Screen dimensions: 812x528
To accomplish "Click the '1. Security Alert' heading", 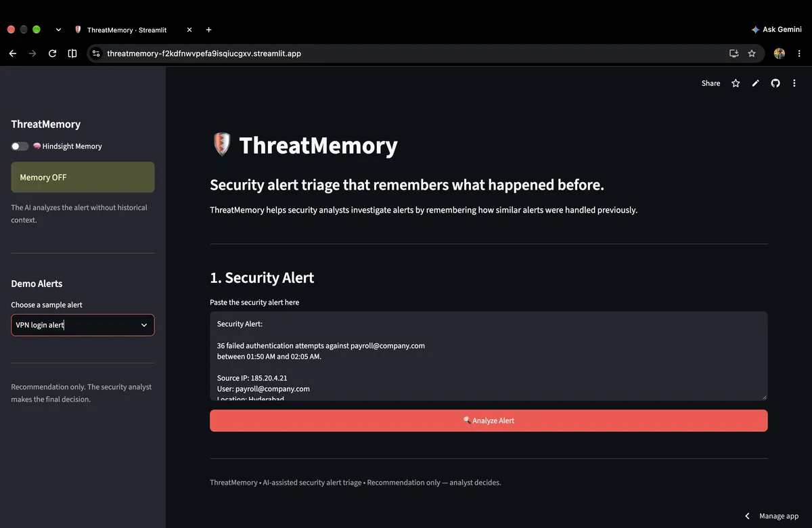I will pyautogui.click(x=262, y=278).
